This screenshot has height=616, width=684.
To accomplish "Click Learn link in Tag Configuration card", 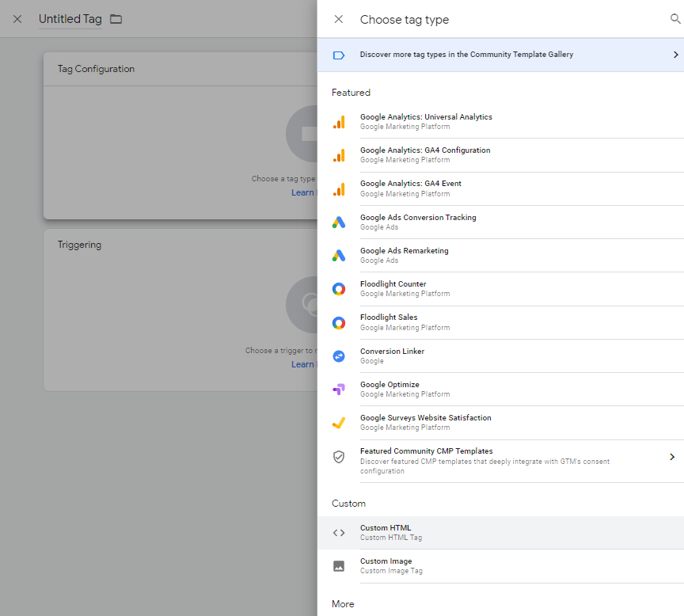I will click(x=304, y=192).
